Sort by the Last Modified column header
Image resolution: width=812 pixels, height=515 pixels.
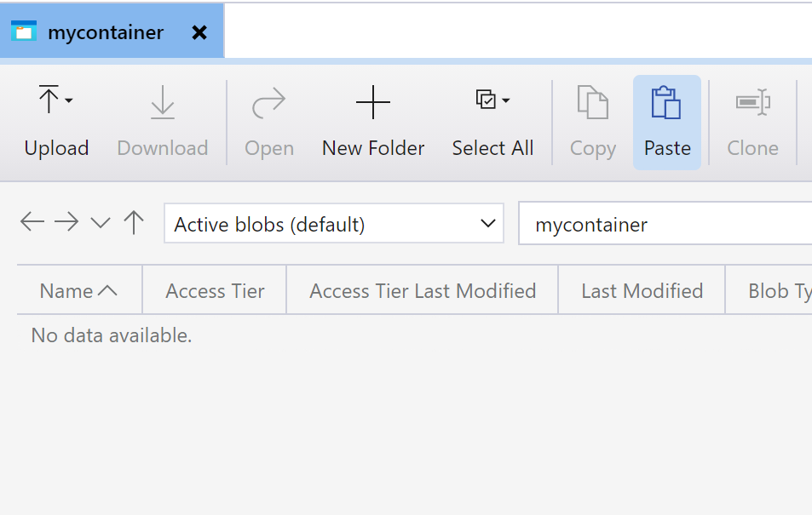coord(642,291)
